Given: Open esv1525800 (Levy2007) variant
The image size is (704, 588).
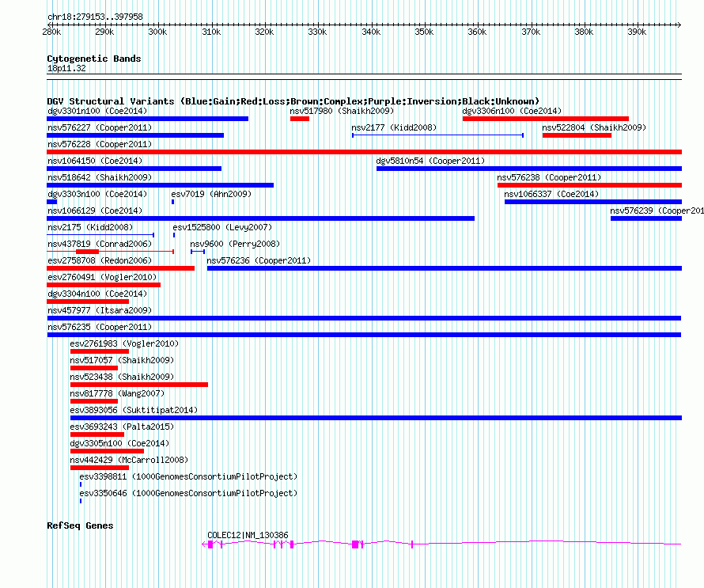Looking at the screenshot, I should 174,235.
